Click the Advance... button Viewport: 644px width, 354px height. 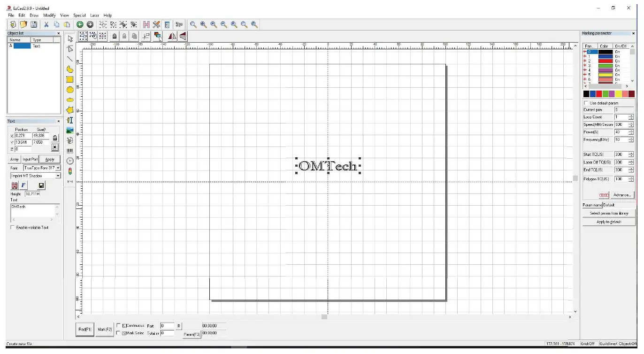pyautogui.click(x=622, y=195)
